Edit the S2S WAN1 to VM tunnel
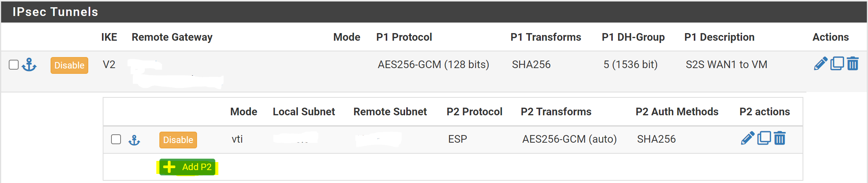This screenshot has height=183, width=868. tap(820, 64)
